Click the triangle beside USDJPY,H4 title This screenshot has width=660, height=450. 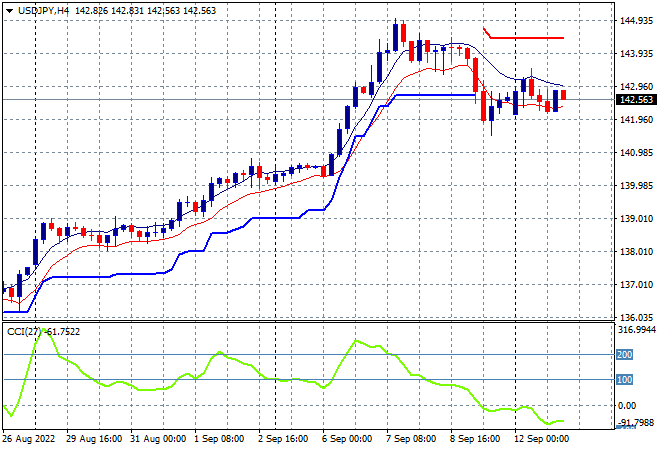click(x=9, y=11)
